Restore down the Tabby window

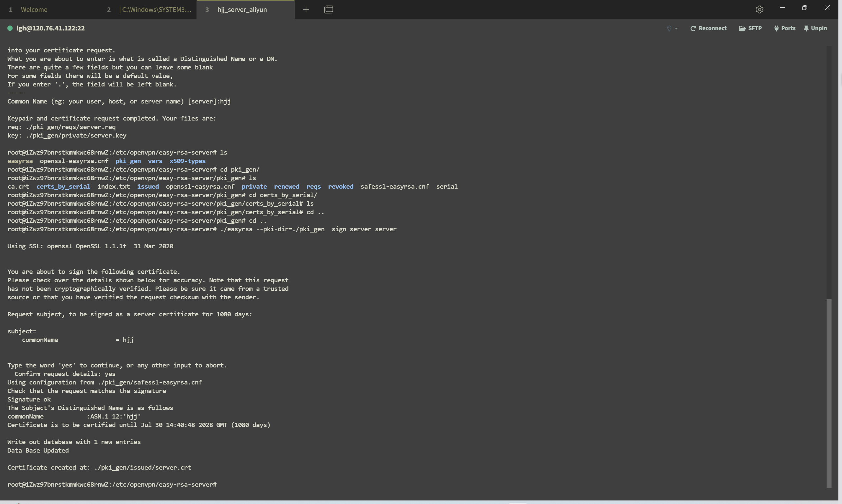pyautogui.click(x=804, y=8)
